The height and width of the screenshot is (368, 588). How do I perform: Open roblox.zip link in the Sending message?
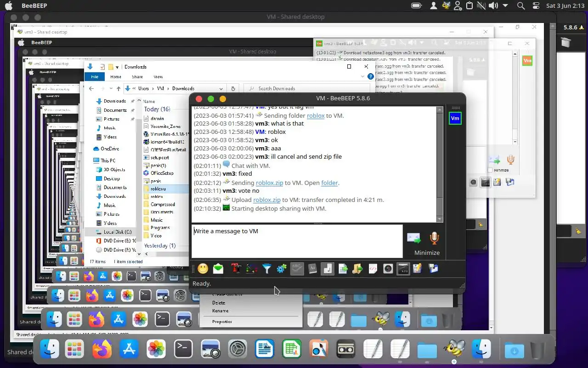click(x=269, y=183)
